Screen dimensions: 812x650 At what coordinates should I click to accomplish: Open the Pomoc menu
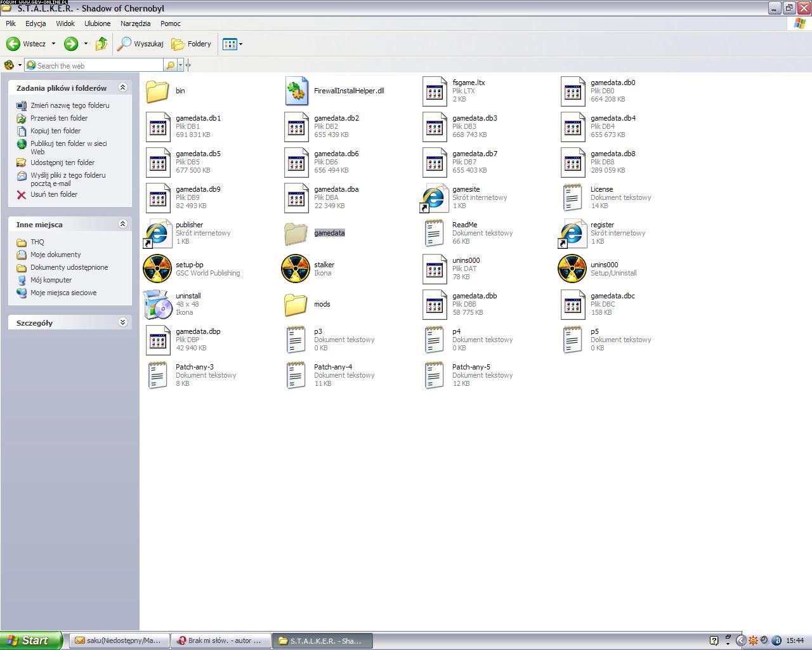[x=171, y=23]
